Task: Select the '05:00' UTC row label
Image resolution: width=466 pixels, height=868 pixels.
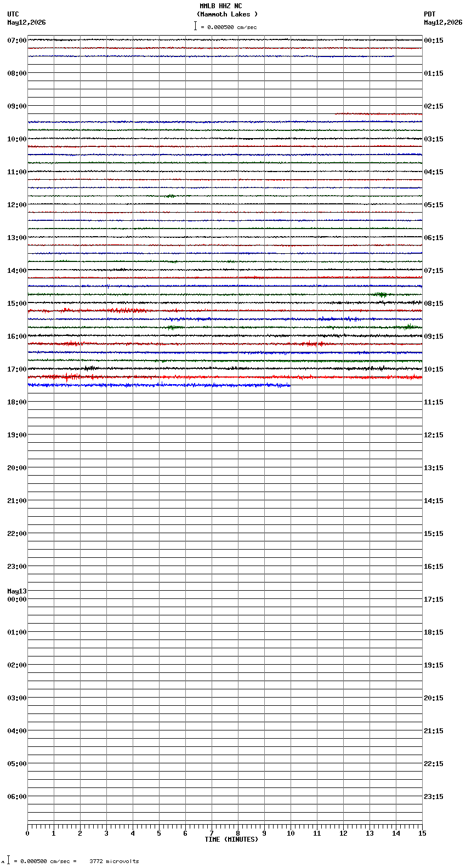Action: (x=17, y=764)
